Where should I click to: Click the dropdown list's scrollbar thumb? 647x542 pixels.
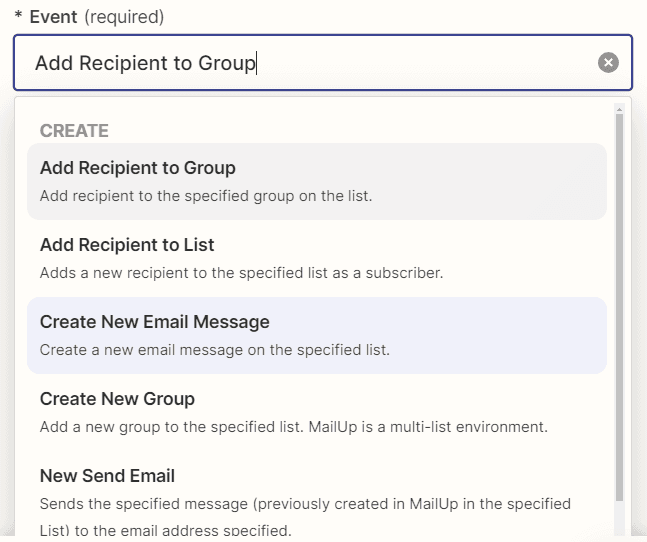[x=620, y=300]
